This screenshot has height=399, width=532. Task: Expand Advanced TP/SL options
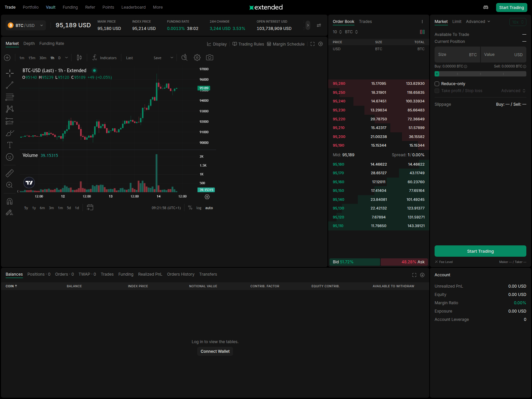tap(513, 91)
